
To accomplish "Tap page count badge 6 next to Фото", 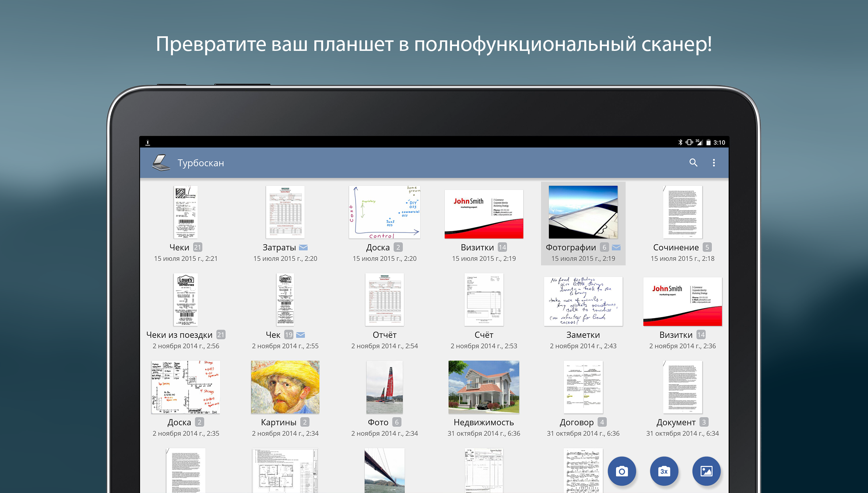I will tap(397, 422).
